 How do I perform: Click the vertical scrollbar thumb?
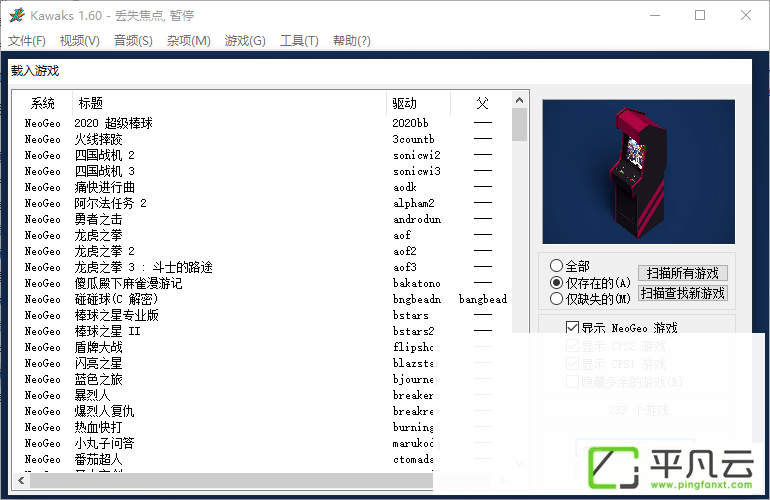pyautogui.click(x=520, y=125)
